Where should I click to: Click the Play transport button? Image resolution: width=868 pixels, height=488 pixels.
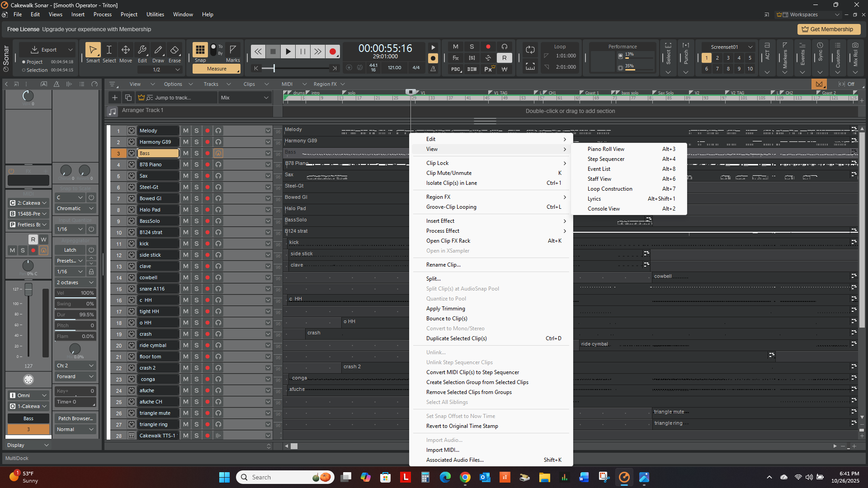click(288, 52)
